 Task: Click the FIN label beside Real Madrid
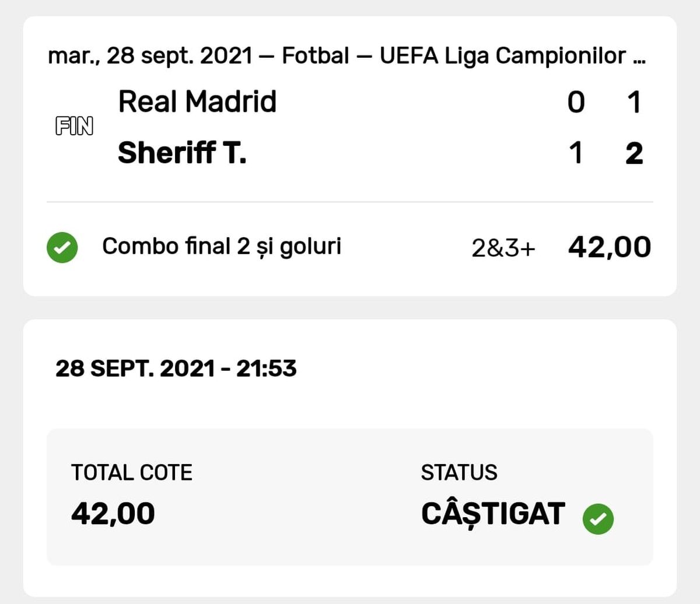click(75, 125)
